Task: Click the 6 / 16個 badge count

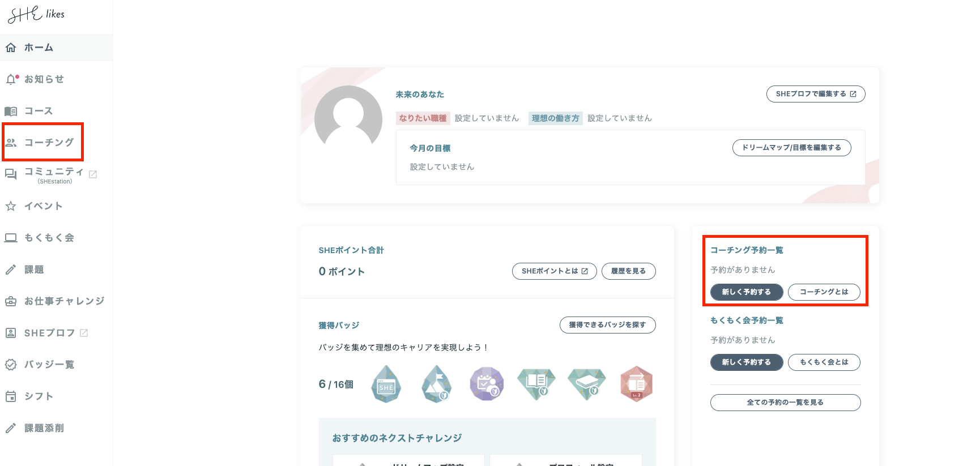Action: pyautogui.click(x=336, y=384)
